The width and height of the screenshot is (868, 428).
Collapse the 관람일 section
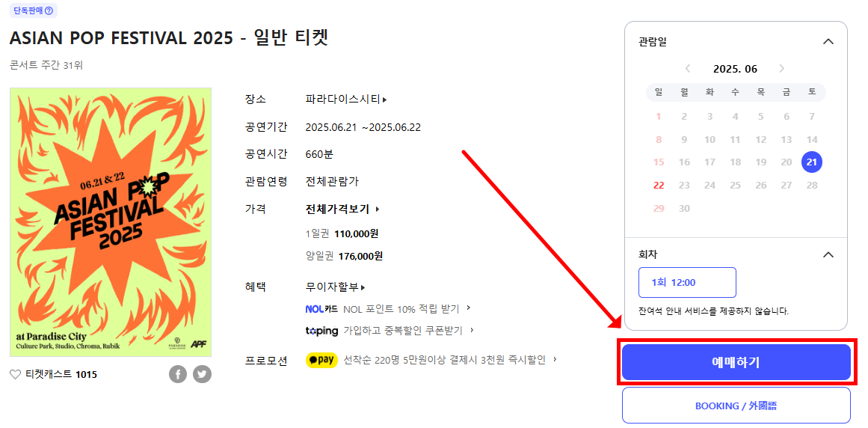828,41
